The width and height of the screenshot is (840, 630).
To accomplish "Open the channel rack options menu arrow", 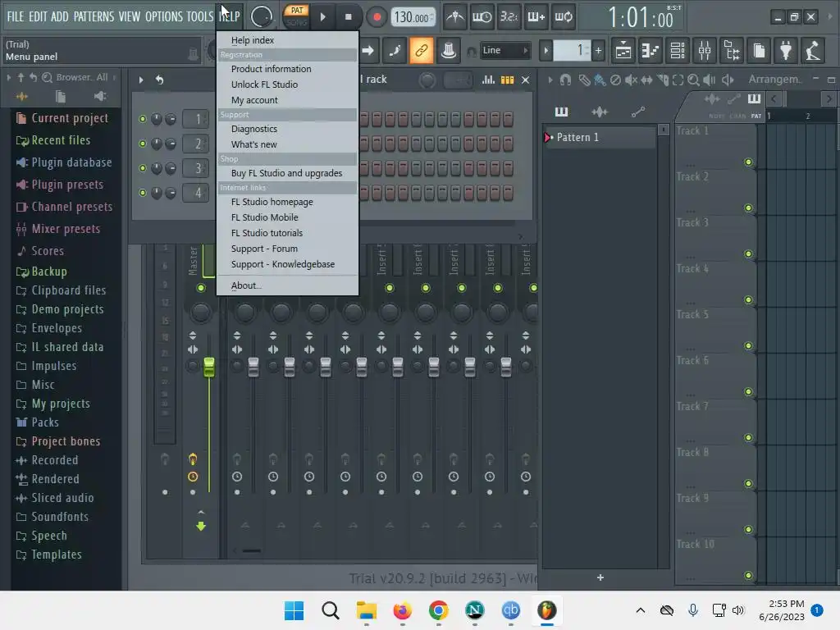I will pyautogui.click(x=141, y=80).
